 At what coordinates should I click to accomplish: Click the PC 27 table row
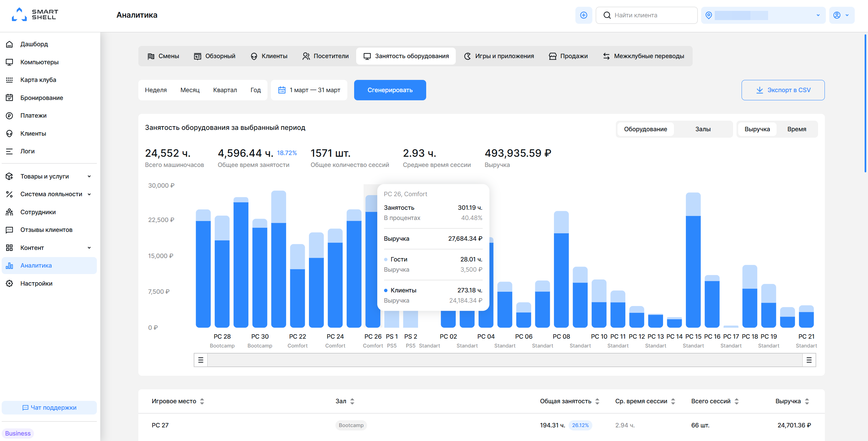481,425
